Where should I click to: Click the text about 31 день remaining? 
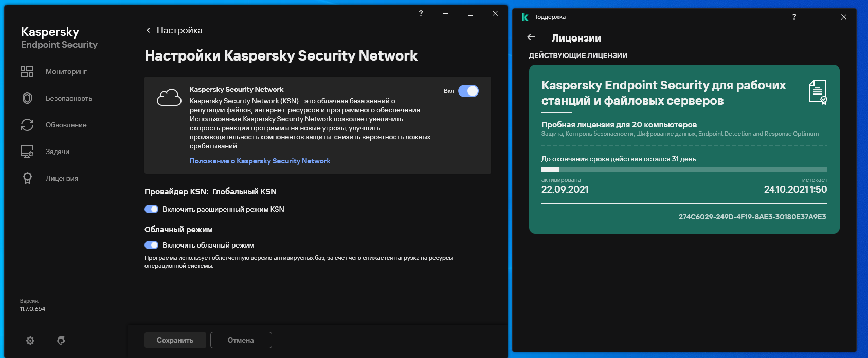pyautogui.click(x=619, y=159)
